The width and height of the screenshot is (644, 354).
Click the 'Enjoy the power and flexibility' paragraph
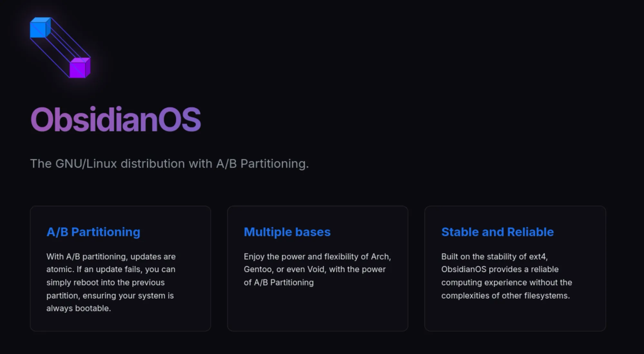pyautogui.click(x=317, y=269)
